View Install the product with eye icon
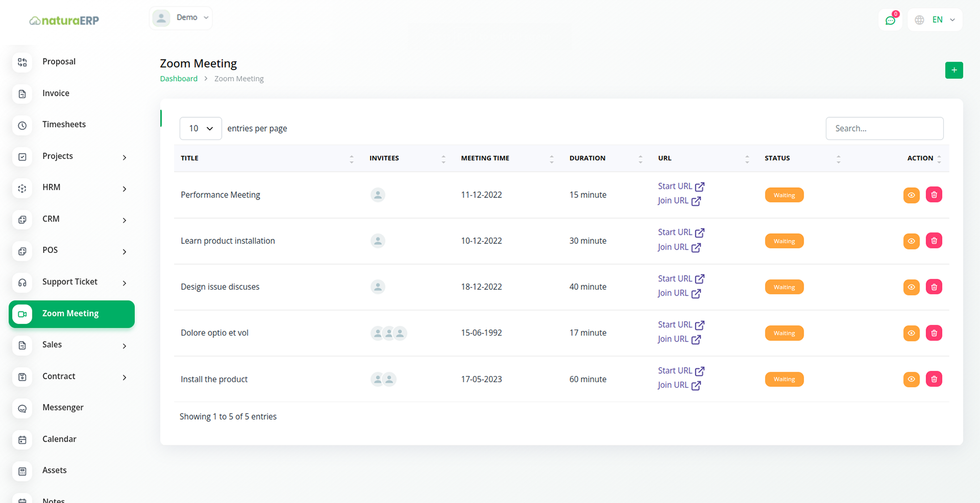Screen dimensions: 980x503 click(911, 379)
